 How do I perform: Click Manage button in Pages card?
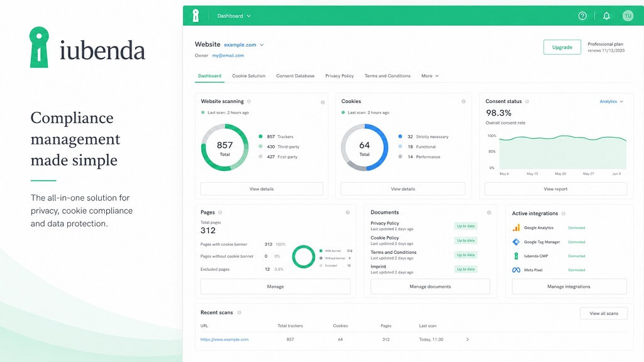[x=275, y=287]
